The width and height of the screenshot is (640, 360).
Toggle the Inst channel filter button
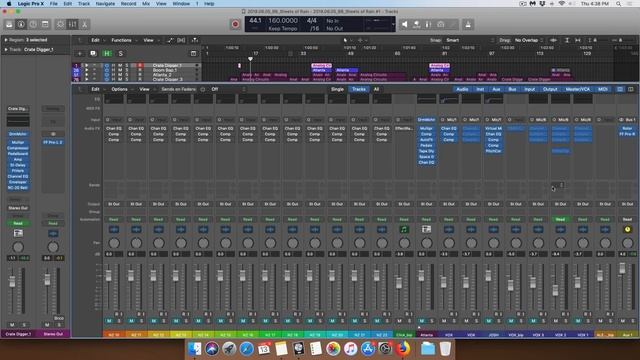pyautogui.click(x=480, y=89)
